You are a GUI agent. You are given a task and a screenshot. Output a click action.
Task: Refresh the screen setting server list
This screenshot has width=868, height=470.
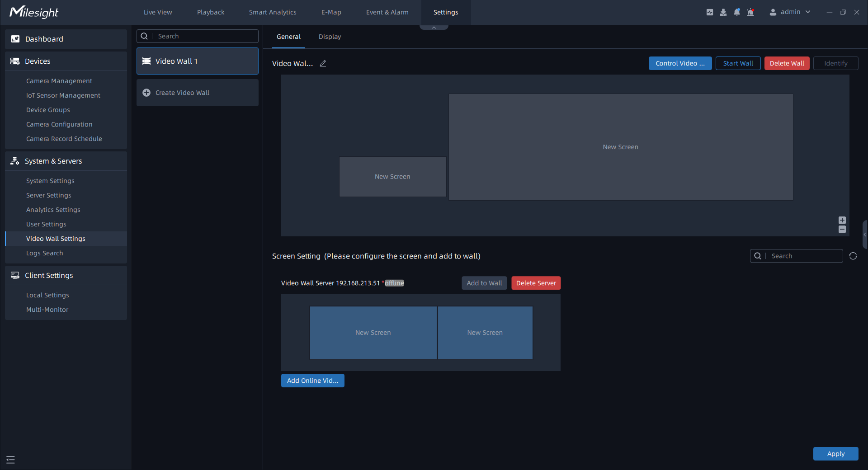(x=853, y=256)
